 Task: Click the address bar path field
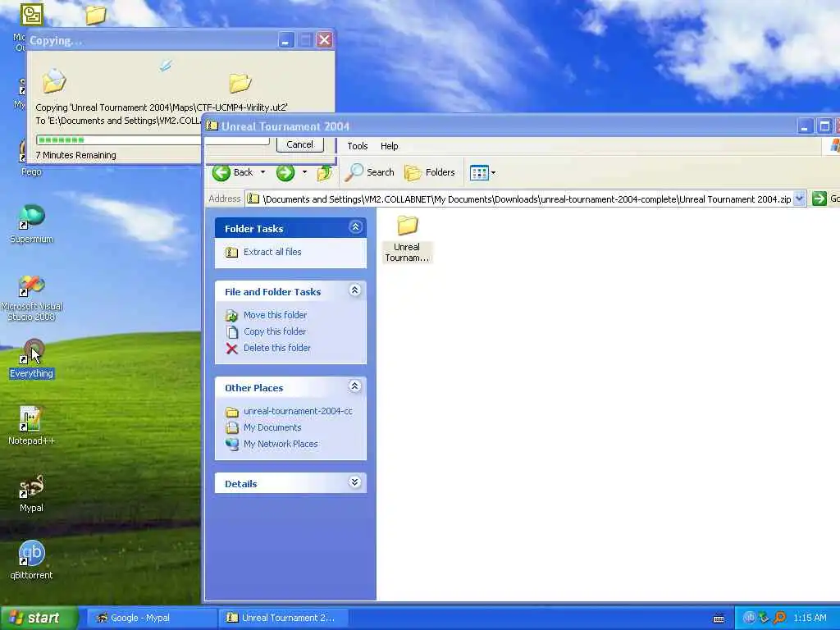click(519, 199)
